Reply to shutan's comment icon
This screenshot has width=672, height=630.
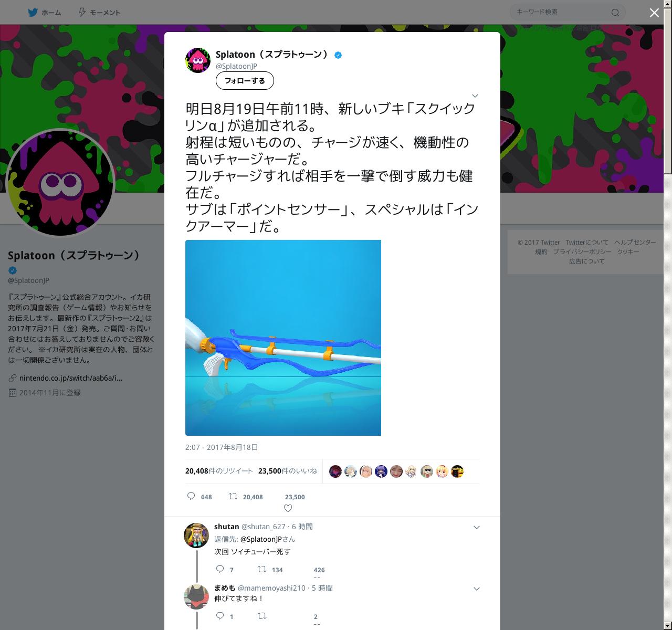click(220, 569)
